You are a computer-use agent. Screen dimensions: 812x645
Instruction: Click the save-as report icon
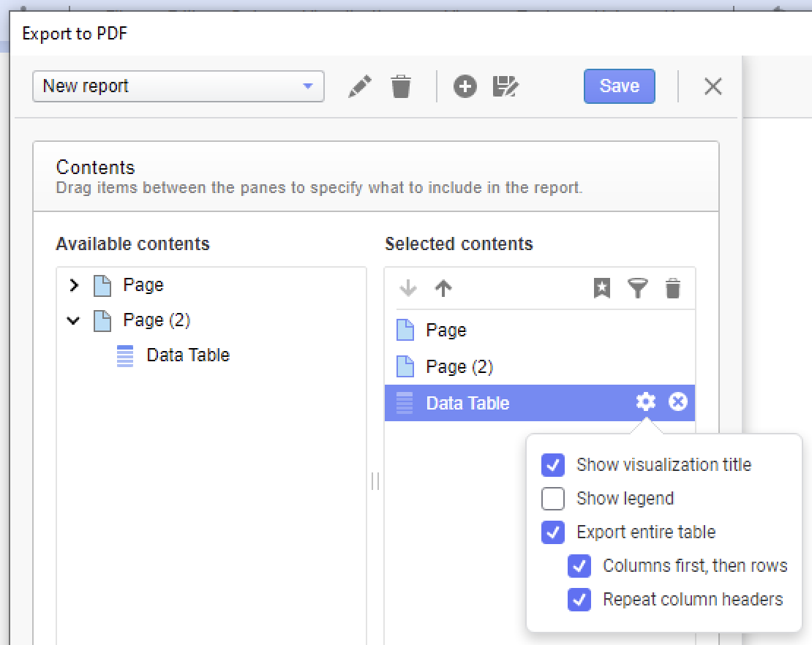(x=505, y=87)
